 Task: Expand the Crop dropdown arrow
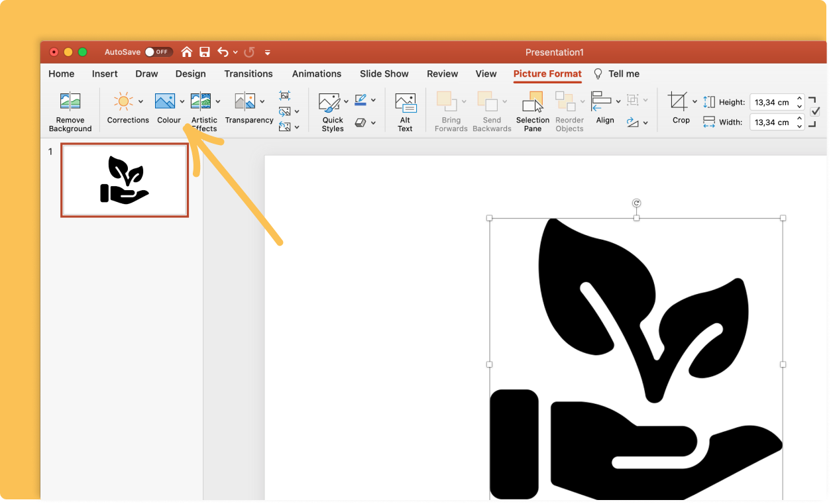pyautogui.click(x=693, y=101)
